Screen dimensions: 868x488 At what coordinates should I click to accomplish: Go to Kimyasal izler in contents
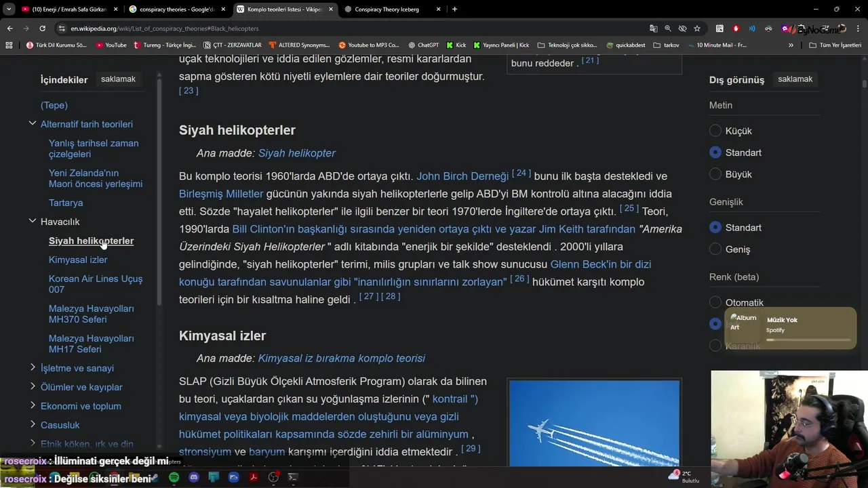coord(78,260)
